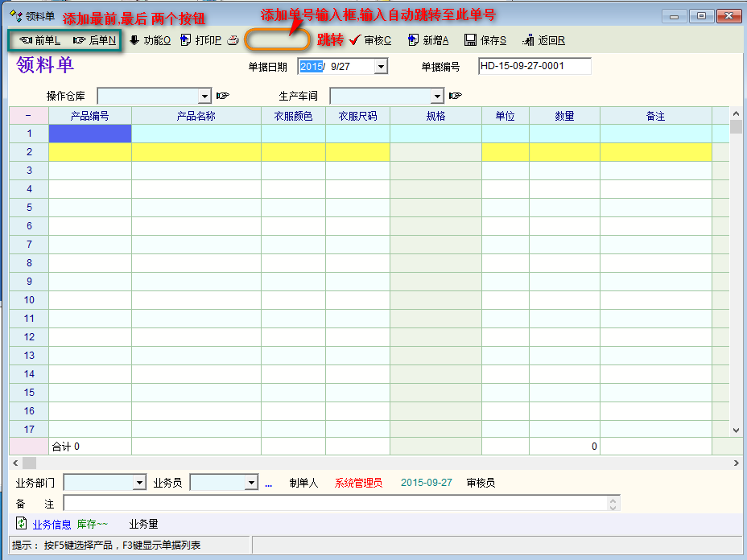
Task: Save the form with 保存 button
Action: (485, 40)
